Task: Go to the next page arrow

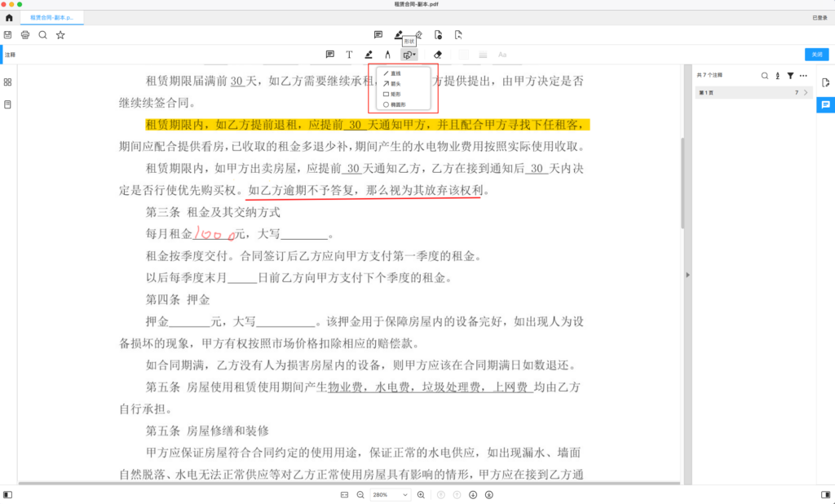Action: pyautogui.click(x=473, y=495)
